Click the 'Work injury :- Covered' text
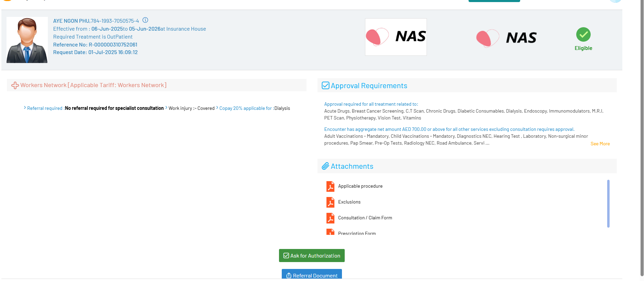The image size is (644, 281). pyautogui.click(x=192, y=108)
